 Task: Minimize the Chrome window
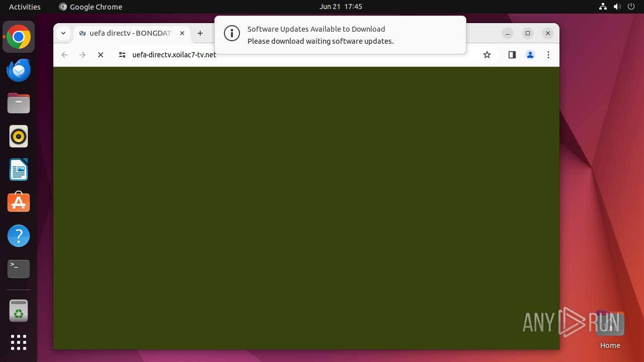tap(508, 33)
